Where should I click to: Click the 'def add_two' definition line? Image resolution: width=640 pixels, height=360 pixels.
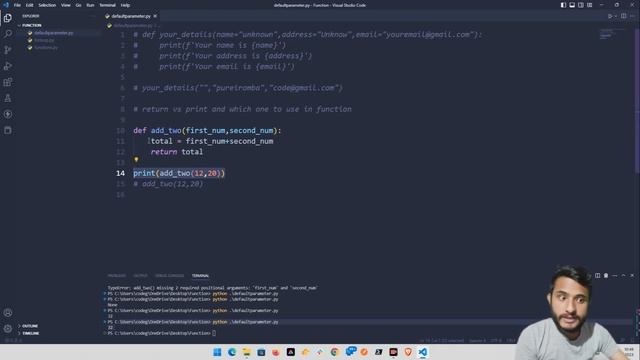pyautogui.click(x=207, y=131)
